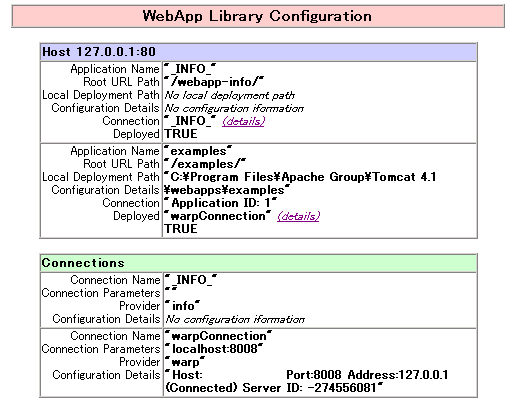
Task: Select No local deployment path text
Action: point(230,95)
